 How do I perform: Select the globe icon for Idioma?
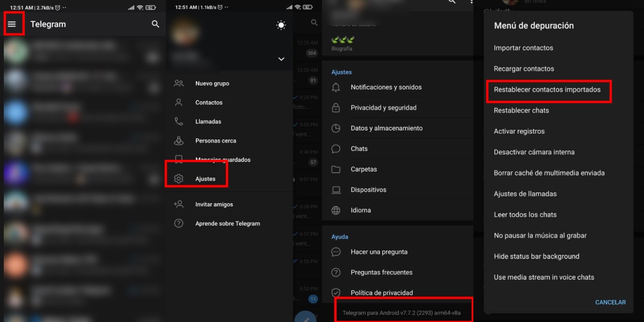click(x=335, y=210)
